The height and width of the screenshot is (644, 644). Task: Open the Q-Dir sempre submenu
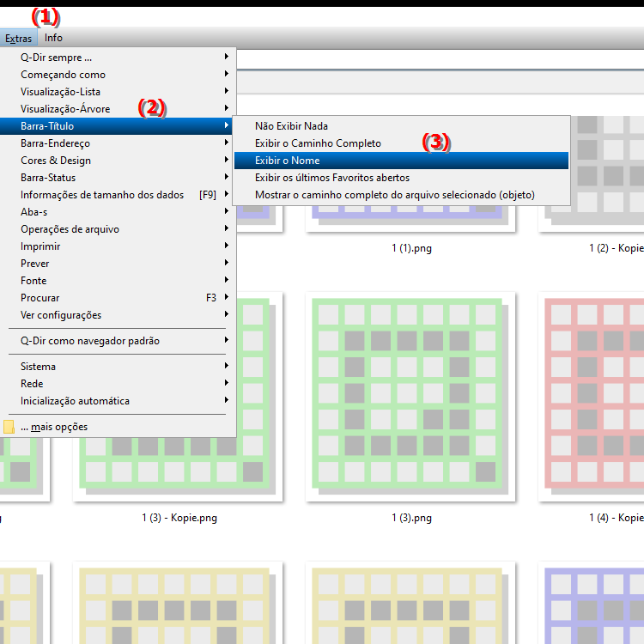click(118, 58)
